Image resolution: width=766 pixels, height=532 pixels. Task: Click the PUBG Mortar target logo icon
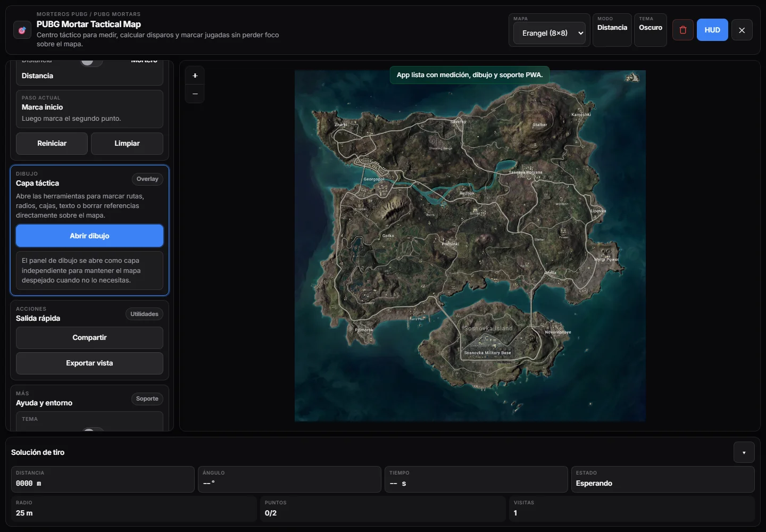tap(22, 30)
